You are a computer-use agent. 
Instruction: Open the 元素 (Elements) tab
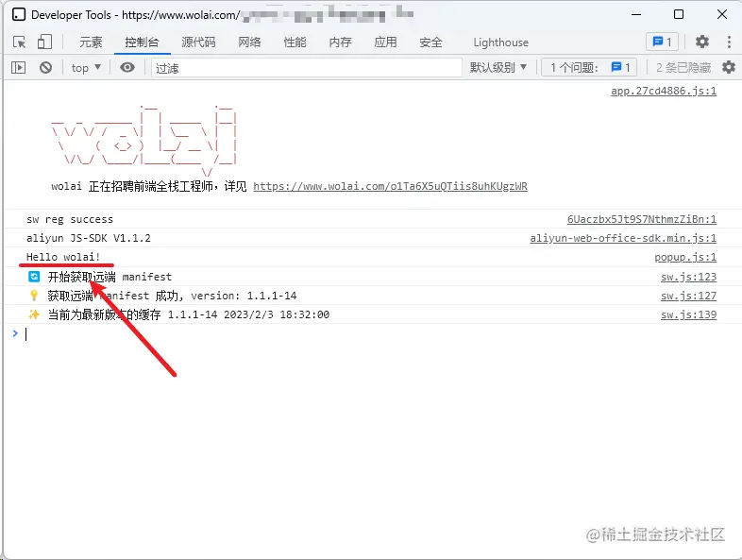pyautogui.click(x=91, y=42)
